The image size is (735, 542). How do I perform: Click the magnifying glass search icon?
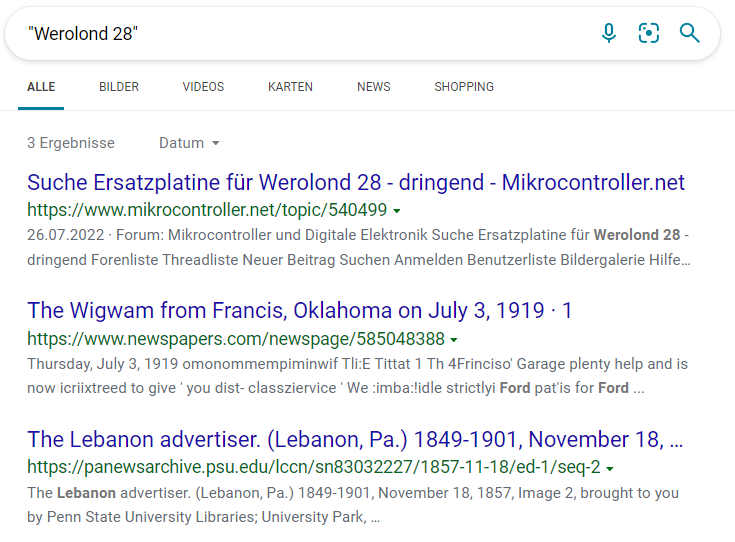click(x=690, y=33)
